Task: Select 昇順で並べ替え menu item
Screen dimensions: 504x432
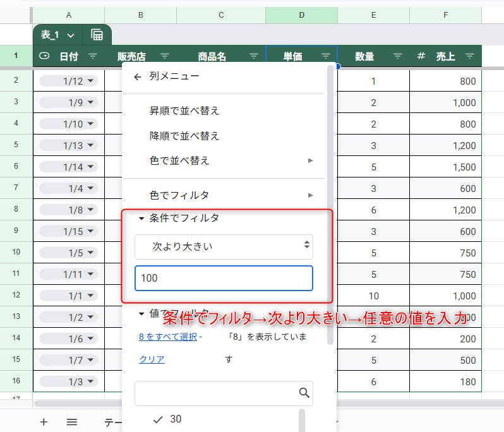Action: pos(184,111)
